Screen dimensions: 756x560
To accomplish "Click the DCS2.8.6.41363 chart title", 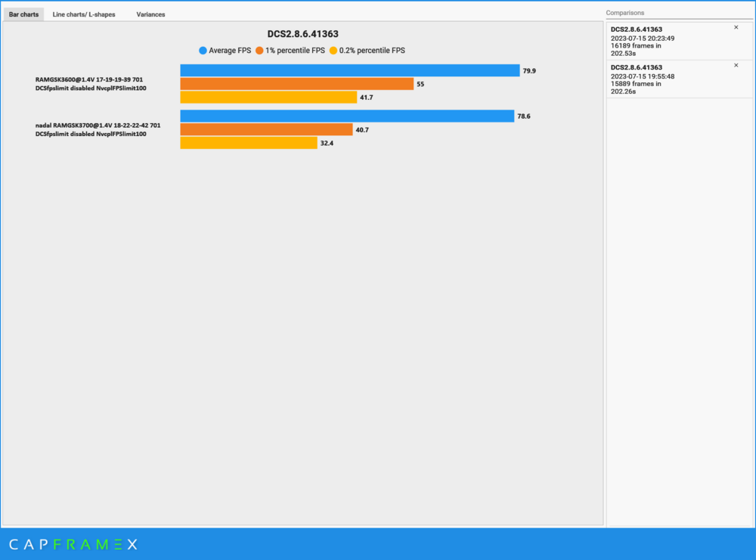I will coord(303,33).
